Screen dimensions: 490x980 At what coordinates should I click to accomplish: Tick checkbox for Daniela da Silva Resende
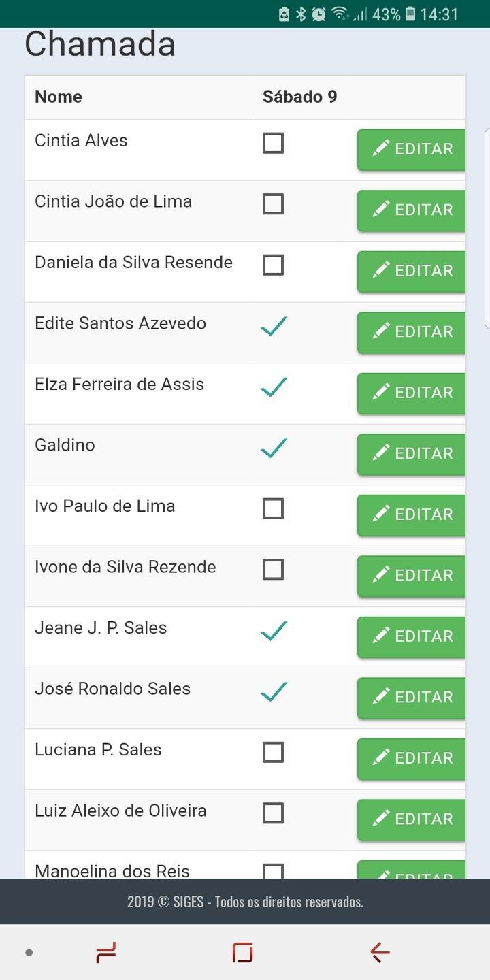pyautogui.click(x=273, y=265)
